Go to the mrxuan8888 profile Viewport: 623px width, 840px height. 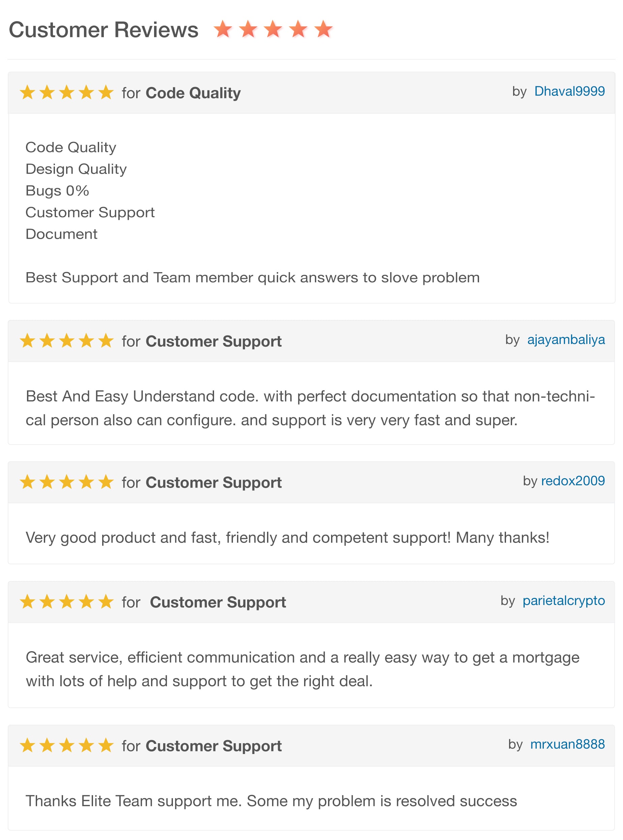567,744
